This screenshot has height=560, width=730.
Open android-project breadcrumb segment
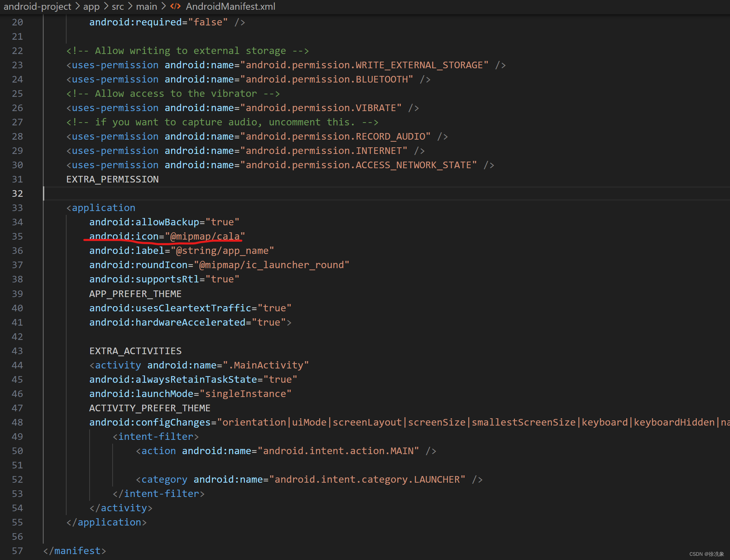(x=37, y=6)
